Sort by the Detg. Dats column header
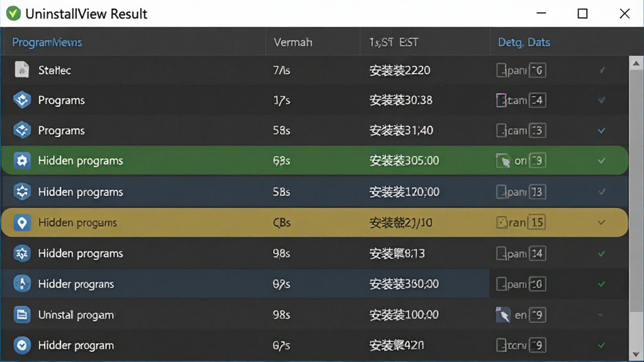 point(524,42)
